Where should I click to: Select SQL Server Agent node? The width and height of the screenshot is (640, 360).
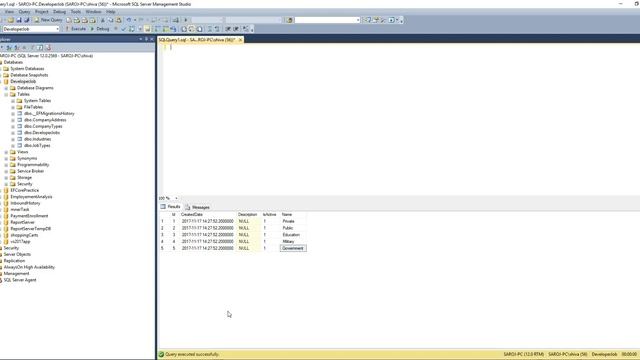(20, 280)
